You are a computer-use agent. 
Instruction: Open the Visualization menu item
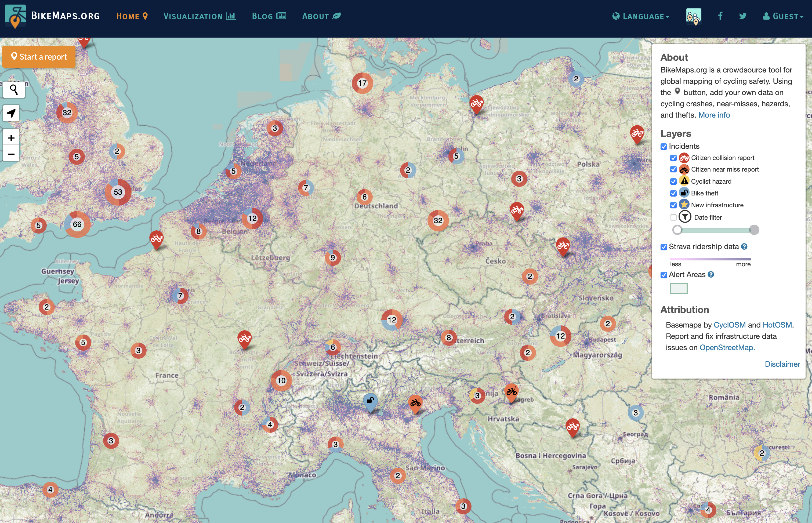pyautogui.click(x=199, y=16)
